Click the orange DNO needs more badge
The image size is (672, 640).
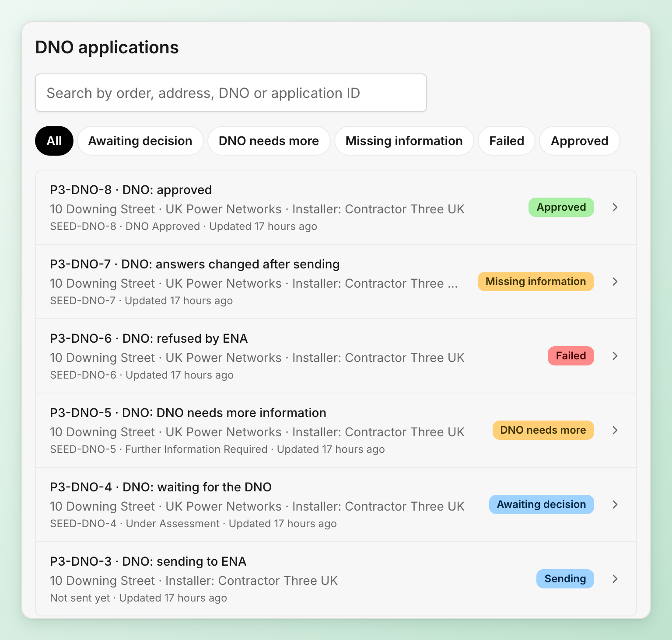(543, 430)
